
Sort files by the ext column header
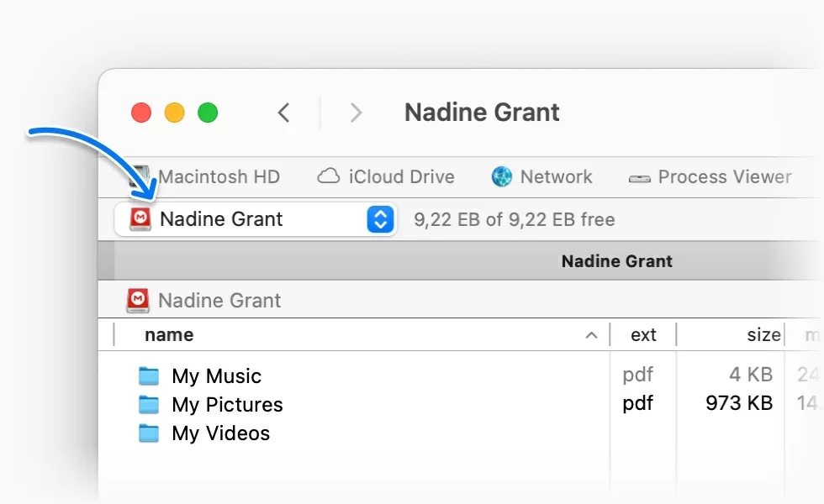[x=643, y=335]
